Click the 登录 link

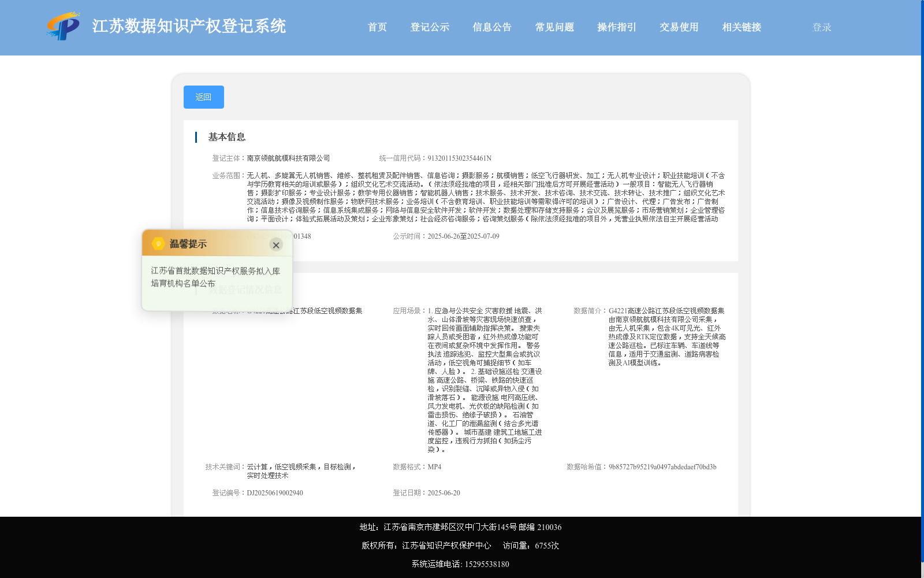[822, 27]
